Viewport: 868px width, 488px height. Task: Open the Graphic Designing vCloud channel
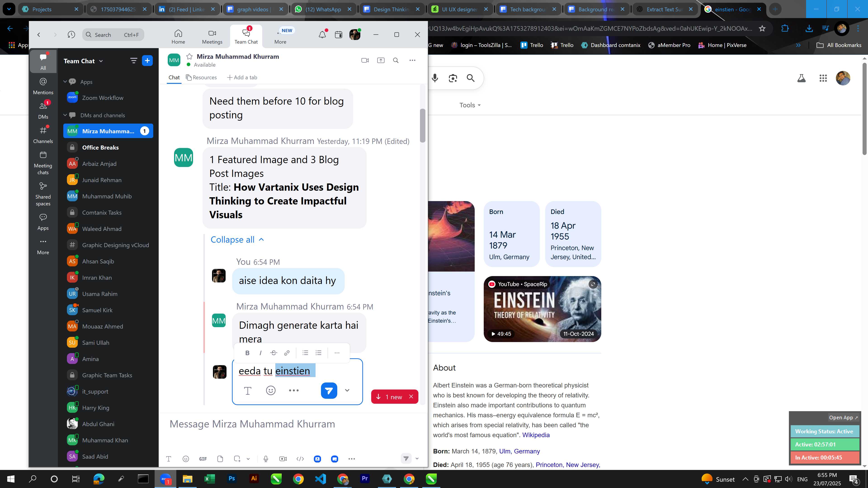(x=108, y=245)
